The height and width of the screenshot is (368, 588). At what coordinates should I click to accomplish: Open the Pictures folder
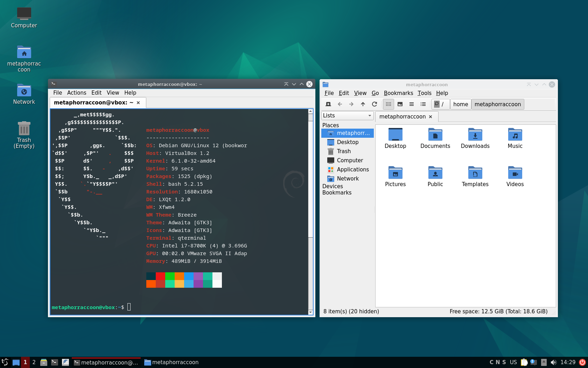[395, 177]
